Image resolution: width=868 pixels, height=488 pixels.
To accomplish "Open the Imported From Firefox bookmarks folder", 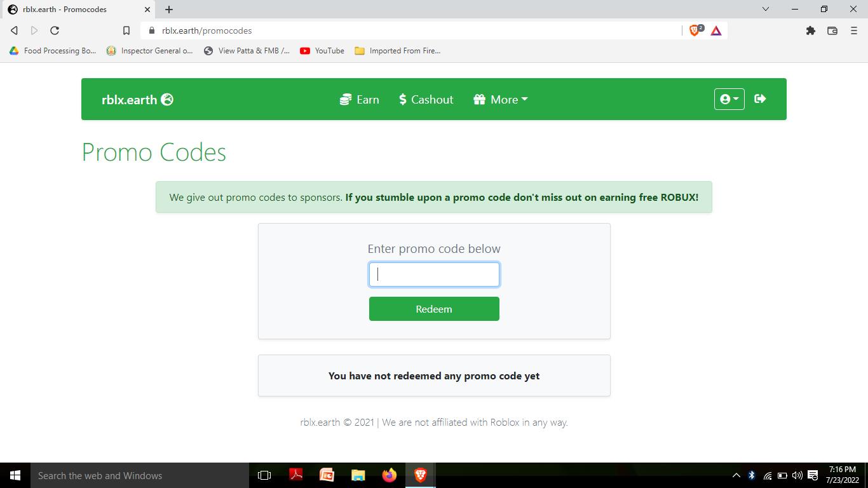I will [398, 51].
